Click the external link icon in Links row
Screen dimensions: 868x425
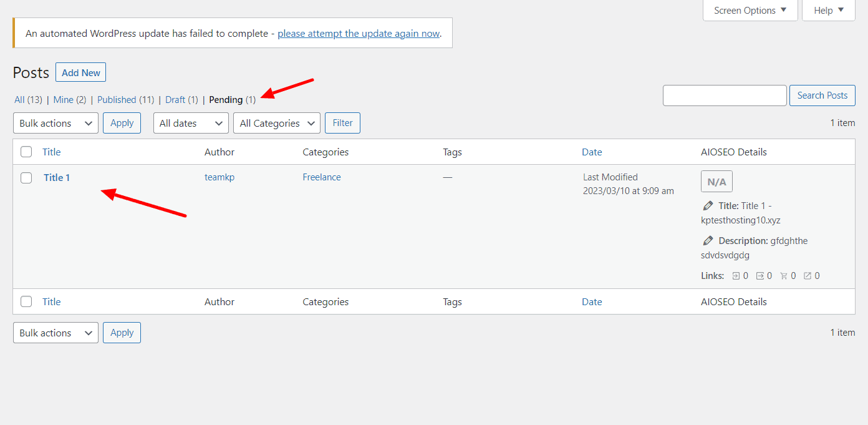(x=808, y=275)
